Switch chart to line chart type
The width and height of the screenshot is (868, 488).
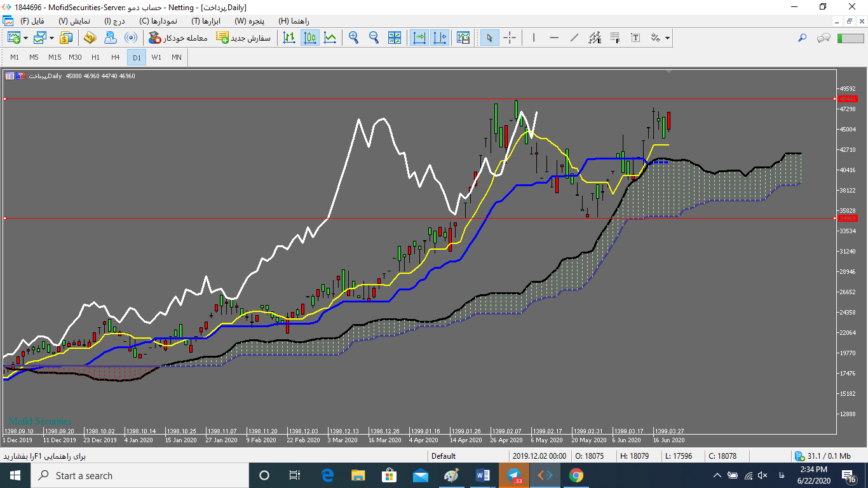pyautogui.click(x=330, y=37)
